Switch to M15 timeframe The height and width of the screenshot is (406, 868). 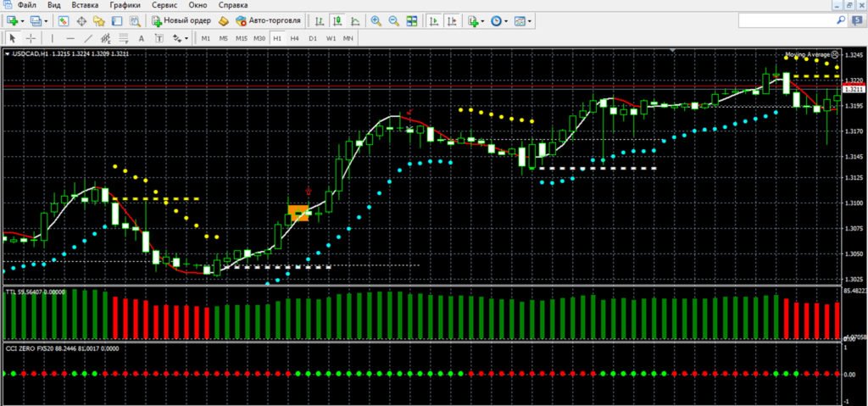pyautogui.click(x=242, y=38)
